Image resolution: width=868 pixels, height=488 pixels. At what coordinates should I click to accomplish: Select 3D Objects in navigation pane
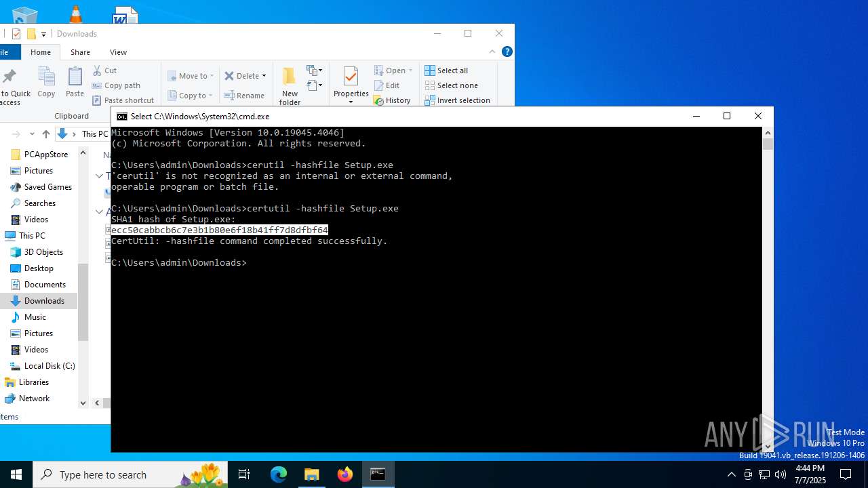[43, 252]
